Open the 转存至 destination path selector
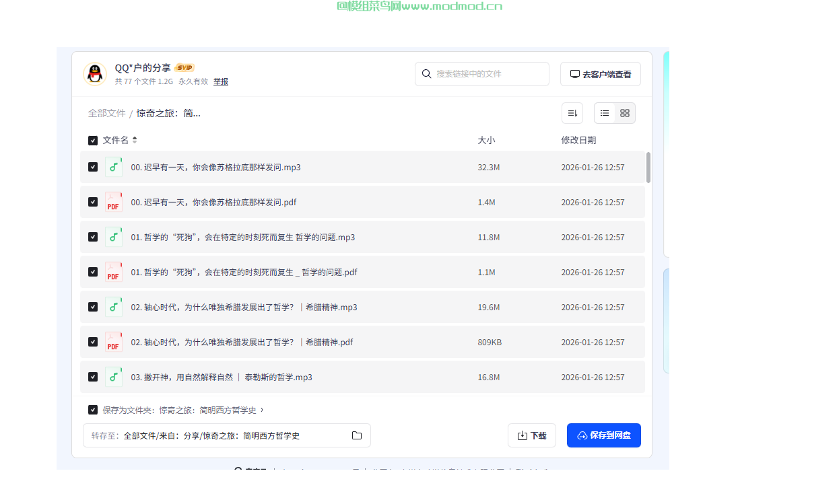This screenshot has height=504, width=839. pyautogui.click(x=226, y=435)
